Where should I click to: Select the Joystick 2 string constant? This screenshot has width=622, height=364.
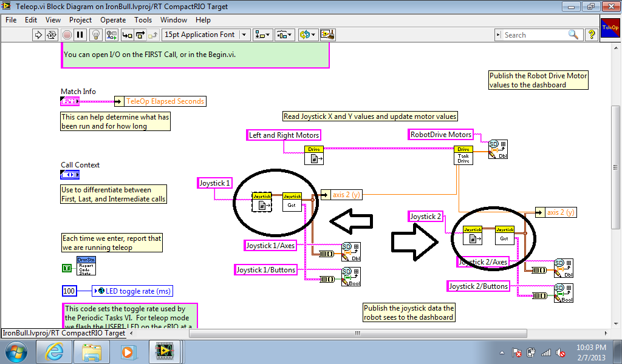point(426,216)
